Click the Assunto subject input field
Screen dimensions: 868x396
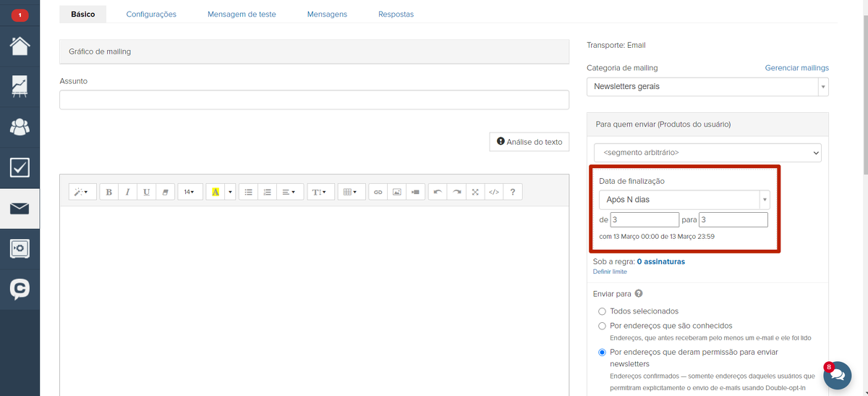(314, 100)
